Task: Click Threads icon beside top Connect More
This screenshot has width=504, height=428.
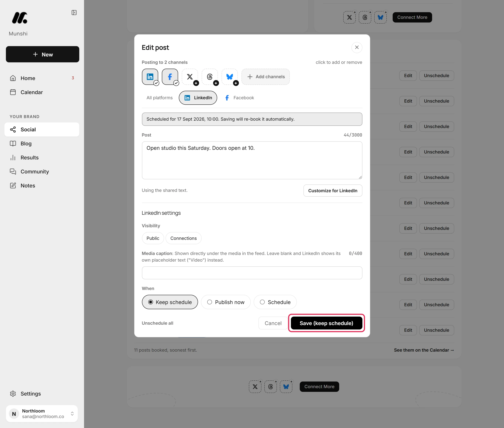Action: click(x=365, y=17)
